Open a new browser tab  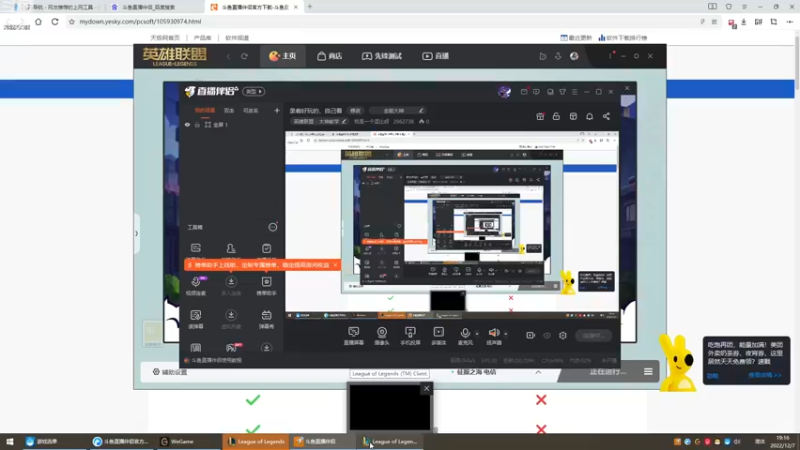(x=310, y=7)
